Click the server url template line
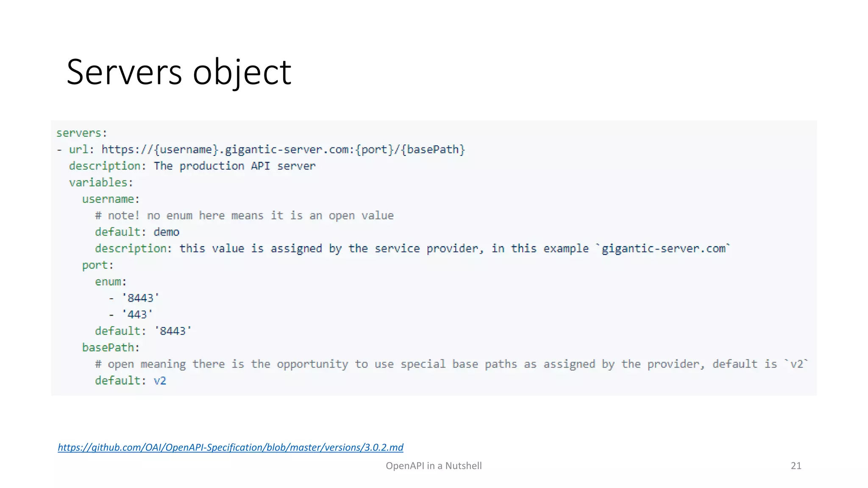Image resolution: width=868 pixels, height=488 pixels. (267, 150)
